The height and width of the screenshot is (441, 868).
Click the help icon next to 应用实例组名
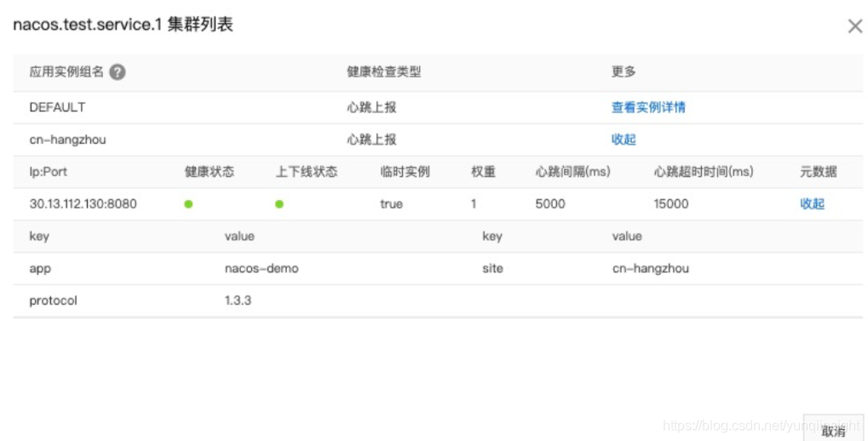(x=117, y=72)
